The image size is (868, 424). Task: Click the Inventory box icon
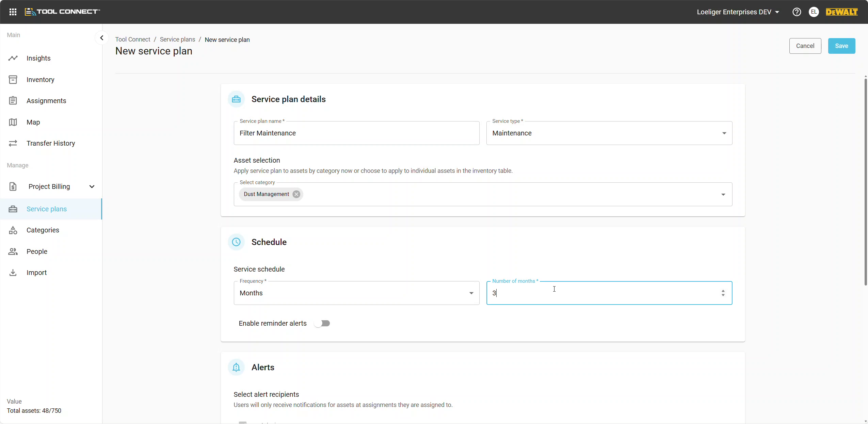pyautogui.click(x=13, y=80)
